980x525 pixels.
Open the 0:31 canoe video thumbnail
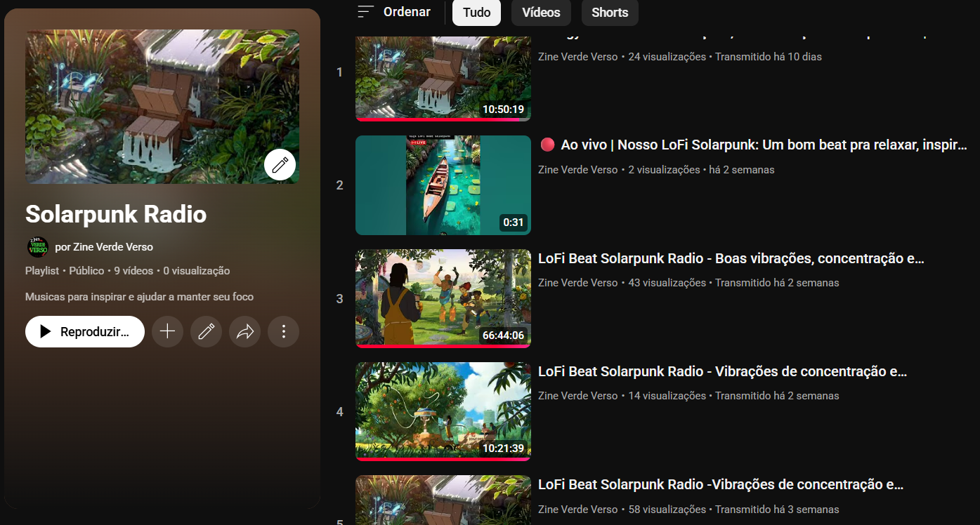443,185
